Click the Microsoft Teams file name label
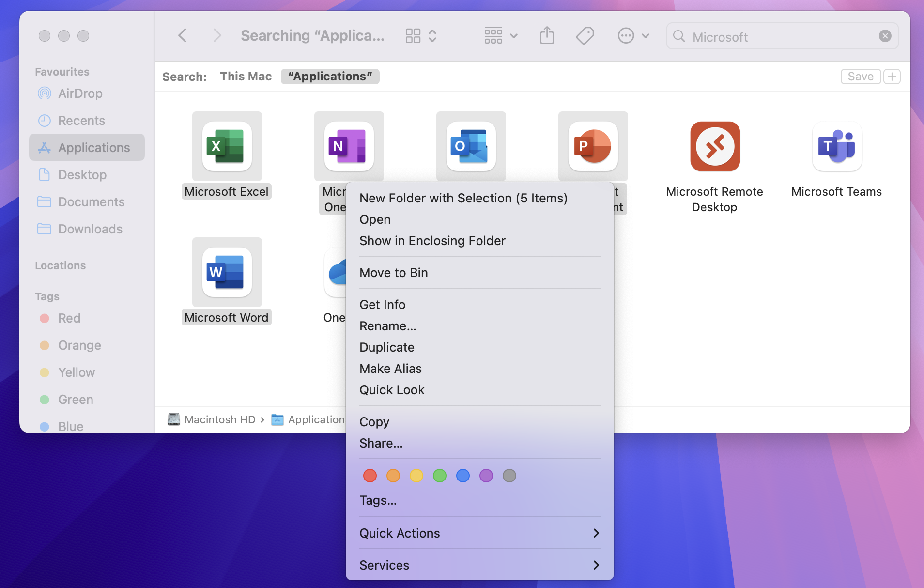This screenshot has height=588, width=924. (x=837, y=192)
